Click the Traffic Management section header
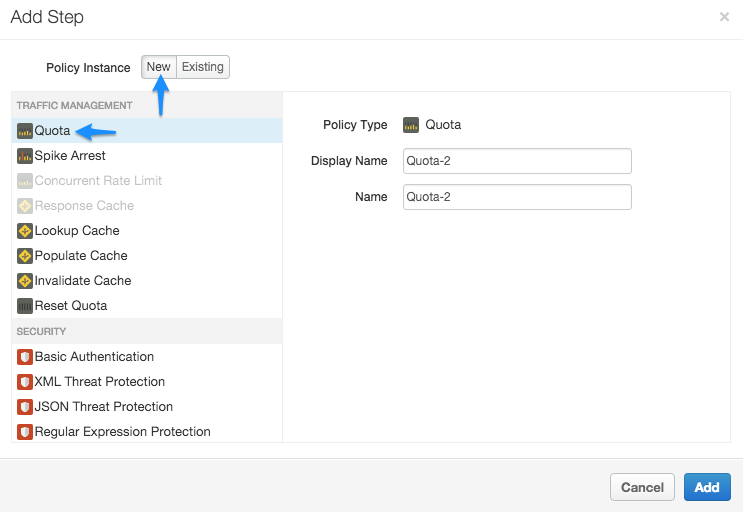Viewport: 743px width, 512px height. tap(75, 105)
